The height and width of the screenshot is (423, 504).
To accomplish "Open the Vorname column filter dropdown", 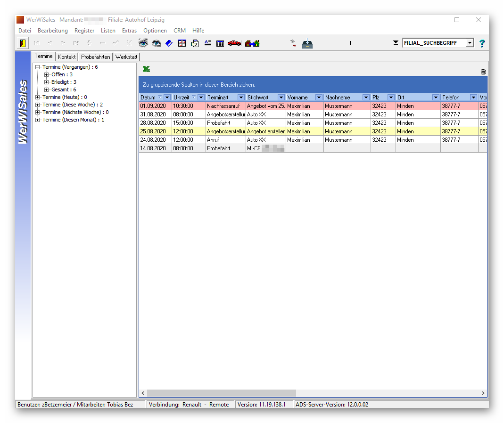I will tap(319, 98).
